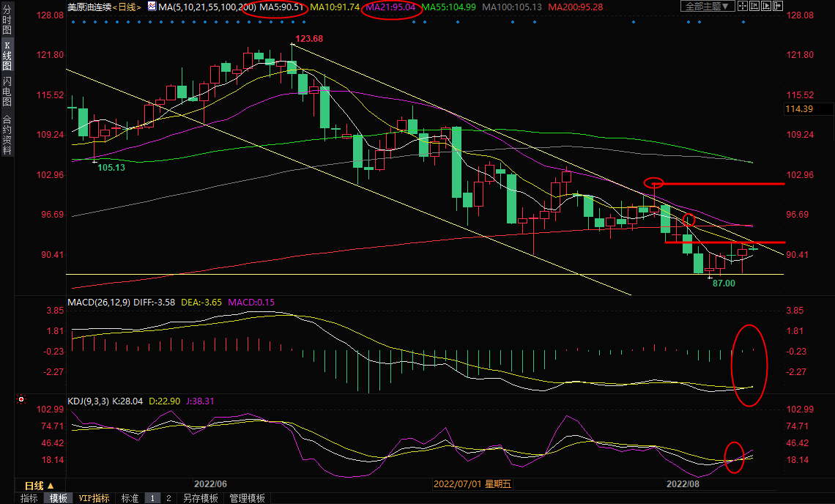This screenshot has height=504, width=835.
Task: Click the 管理模板 button
Action: [x=247, y=498]
